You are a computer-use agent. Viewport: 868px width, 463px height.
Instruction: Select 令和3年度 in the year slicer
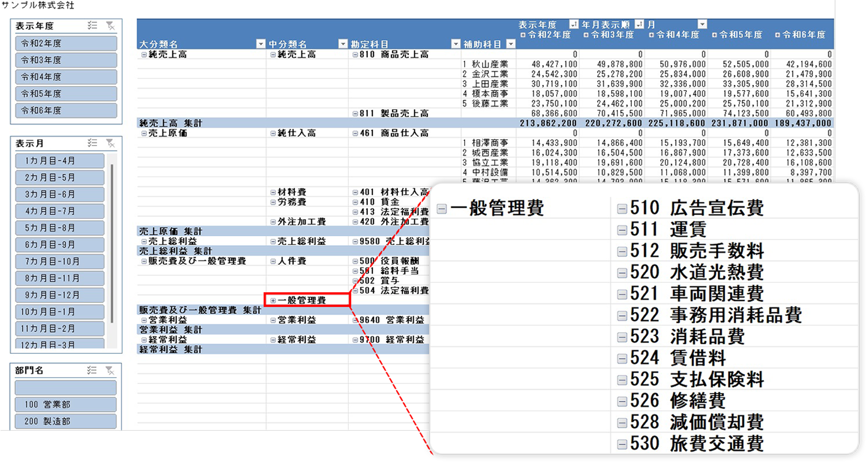click(66, 60)
